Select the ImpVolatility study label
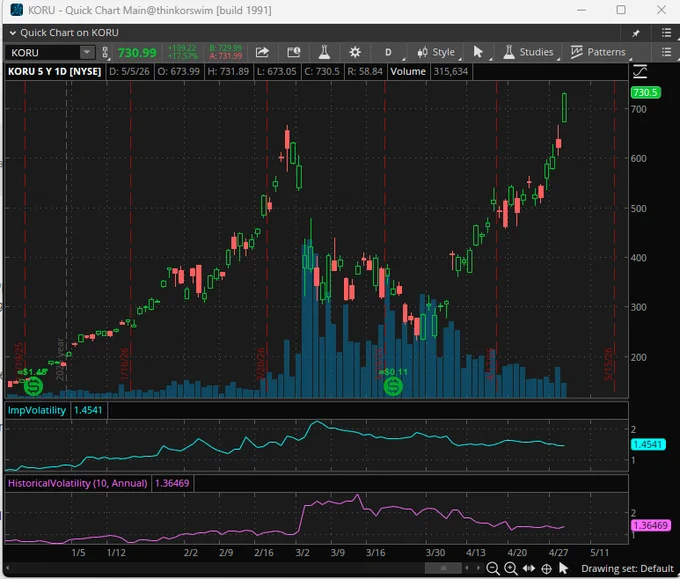680x579 pixels. (37, 410)
